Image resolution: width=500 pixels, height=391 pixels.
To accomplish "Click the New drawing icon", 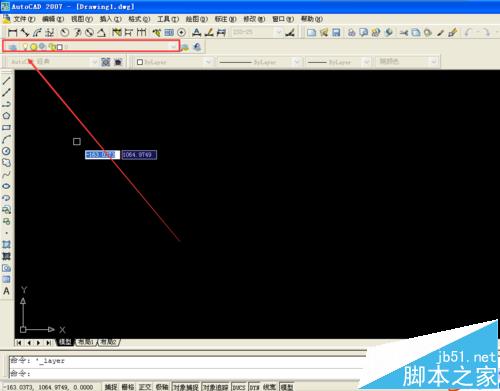I will click(x=311, y=32).
